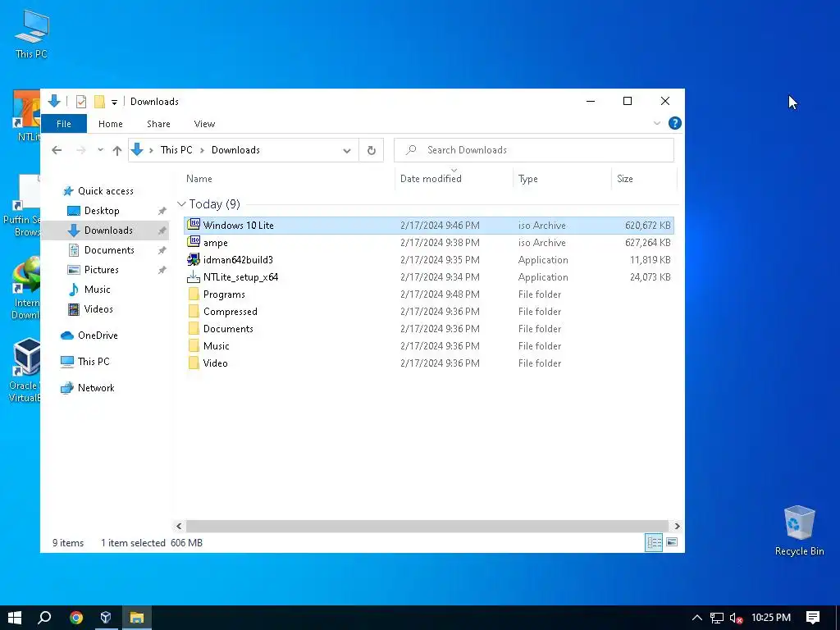Click the Properties quick access toolbar icon

point(81,101)
